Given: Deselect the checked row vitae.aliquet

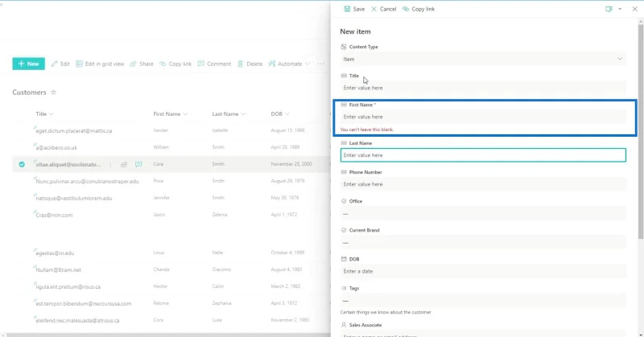Looking at the screenshot, I should [x=22, y=164].
